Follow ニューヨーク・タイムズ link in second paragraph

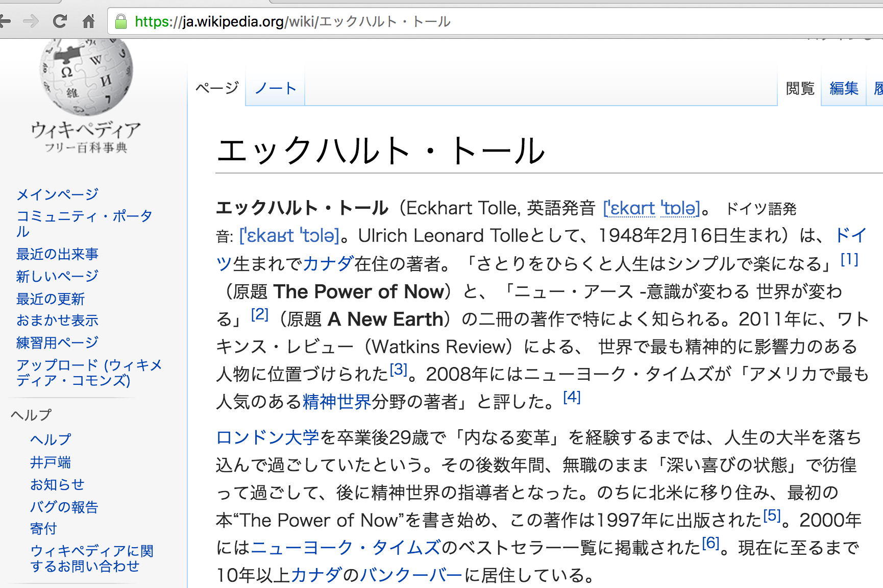pyautogui.click(x=346, y=548)
